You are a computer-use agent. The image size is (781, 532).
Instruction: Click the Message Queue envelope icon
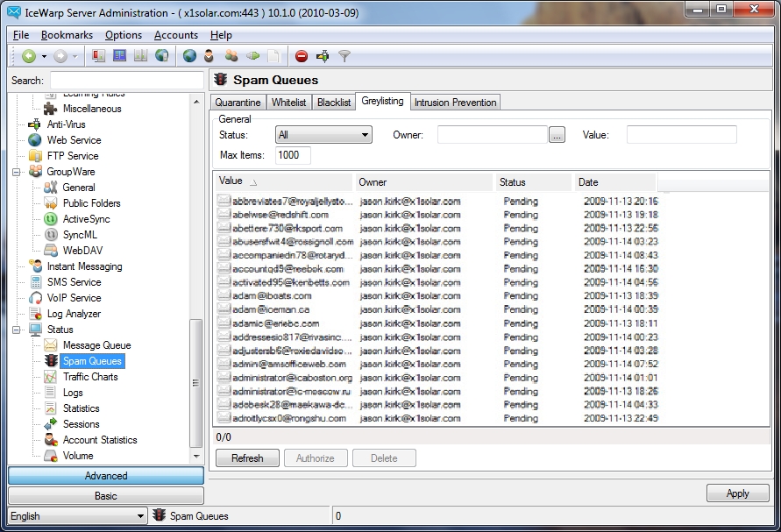click(51, 345)
